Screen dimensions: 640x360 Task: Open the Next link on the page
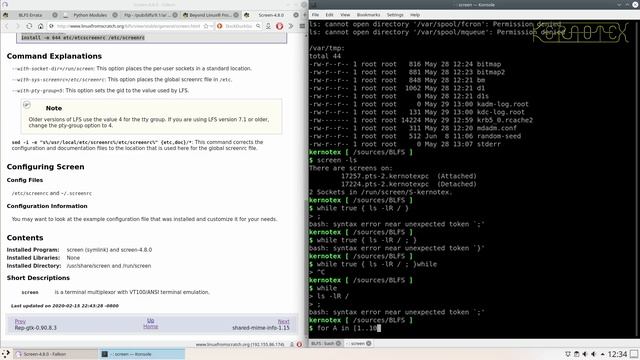283,322
